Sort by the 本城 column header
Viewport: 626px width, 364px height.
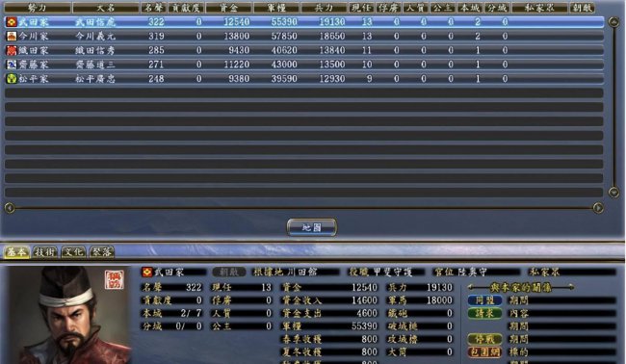click(x=470, y=8)
